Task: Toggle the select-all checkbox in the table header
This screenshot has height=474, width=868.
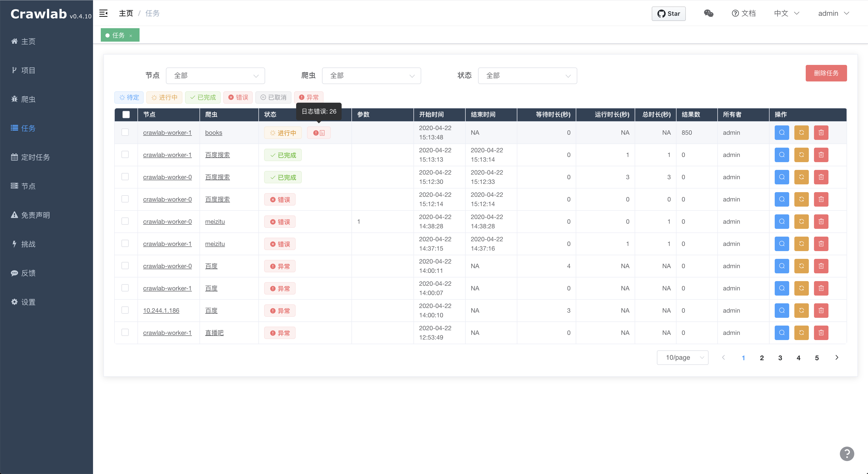Action: click(x=126, y=115)
